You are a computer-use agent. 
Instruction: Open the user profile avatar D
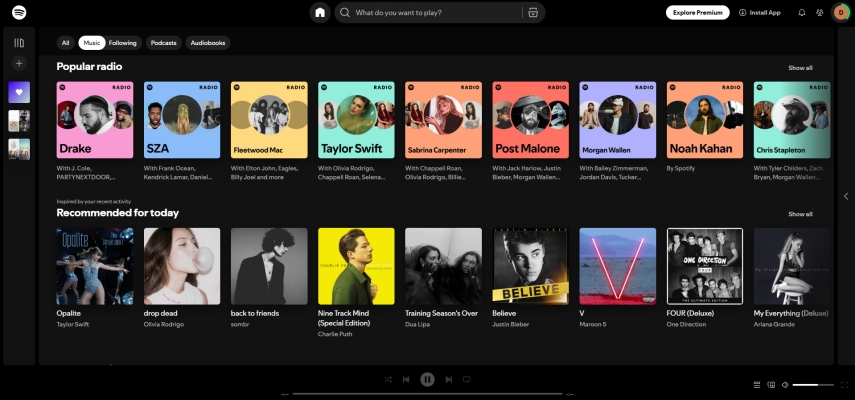(841, 13)
